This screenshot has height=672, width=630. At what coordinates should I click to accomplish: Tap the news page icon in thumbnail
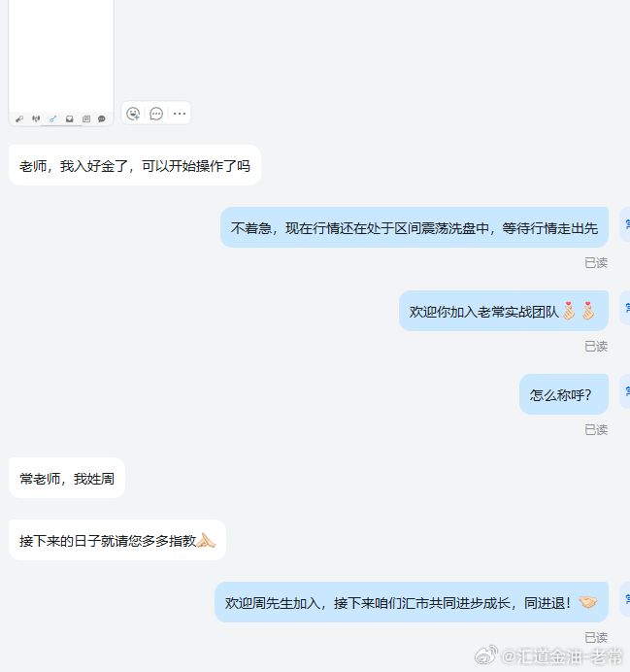coord(86,118)
